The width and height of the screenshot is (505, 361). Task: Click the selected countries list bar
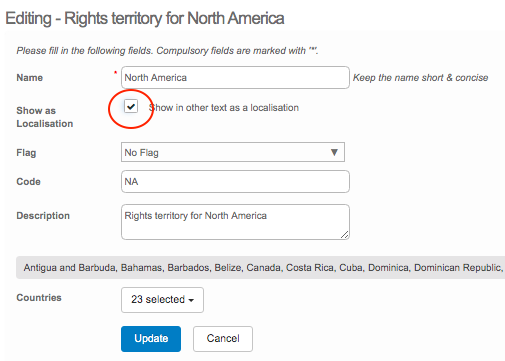point(261,268)
